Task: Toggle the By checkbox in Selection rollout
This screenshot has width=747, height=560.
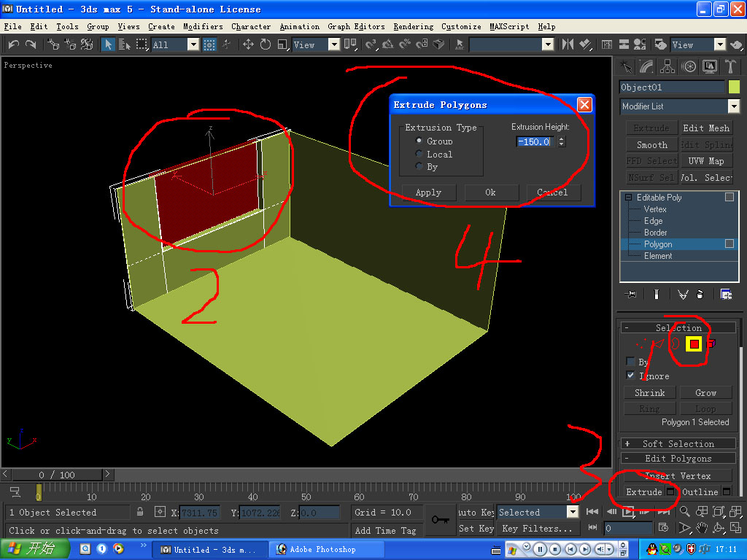Action: tap(630, 361)
